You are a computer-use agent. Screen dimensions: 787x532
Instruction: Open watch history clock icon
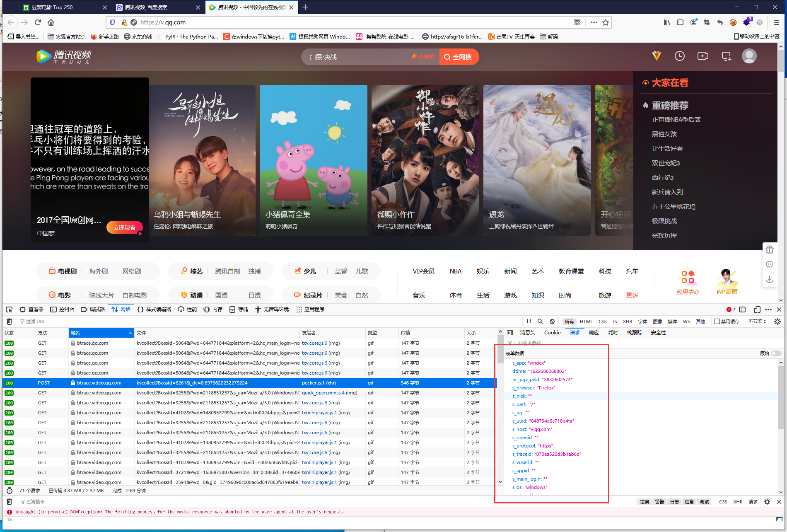679,56
